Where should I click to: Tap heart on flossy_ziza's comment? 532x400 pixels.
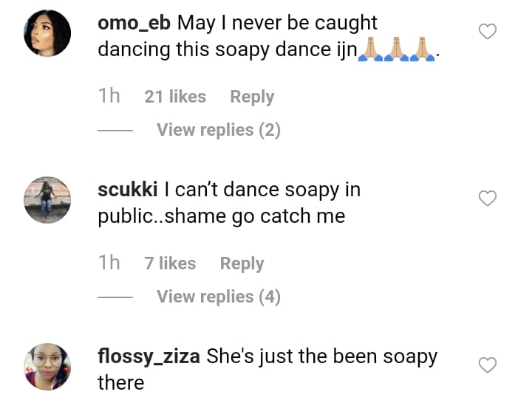[488, 365]
